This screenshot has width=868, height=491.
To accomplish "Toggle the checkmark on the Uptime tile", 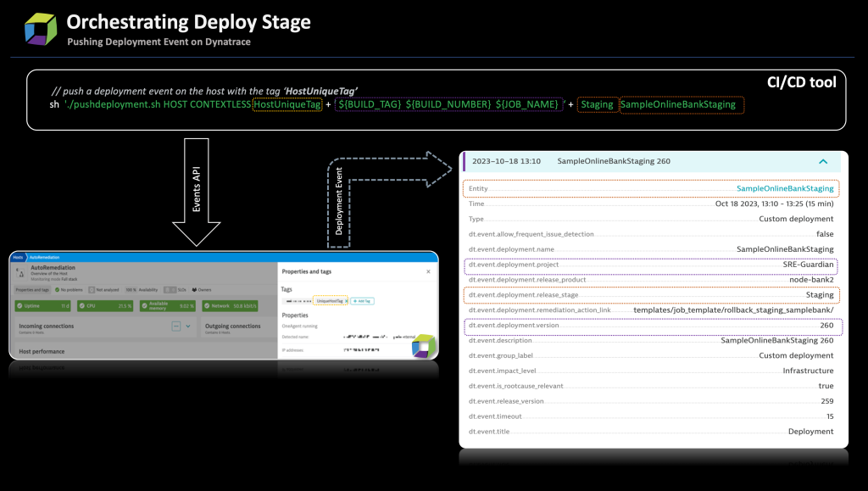I will 19,305.
